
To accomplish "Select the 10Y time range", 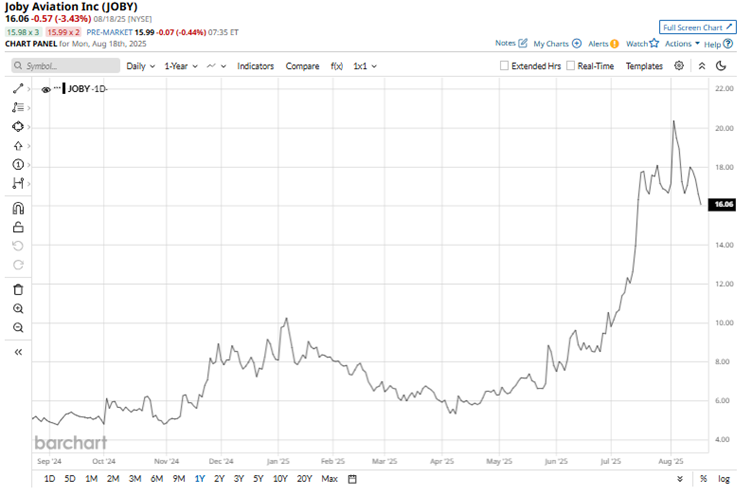I will pyautogui.click(x=280, y=479).
